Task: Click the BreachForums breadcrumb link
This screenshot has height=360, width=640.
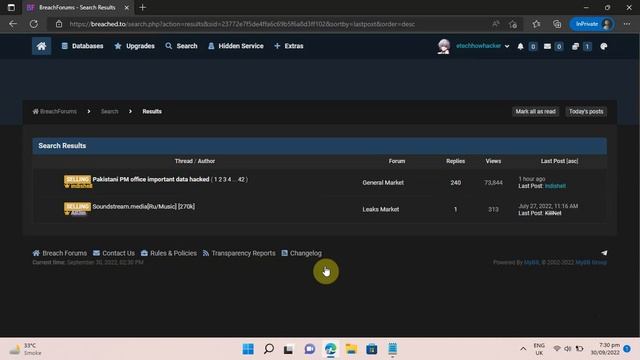Action: (55, 111)
